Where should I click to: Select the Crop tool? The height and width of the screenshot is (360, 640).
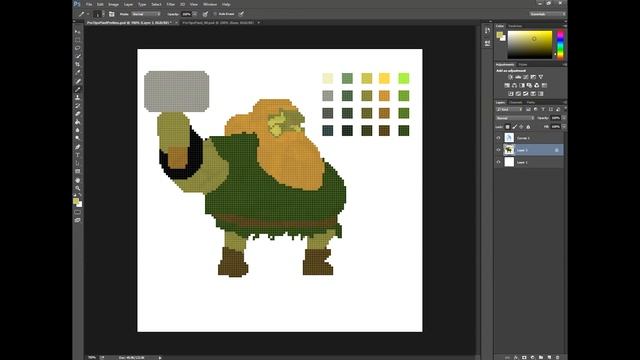(x=78, y=64)
